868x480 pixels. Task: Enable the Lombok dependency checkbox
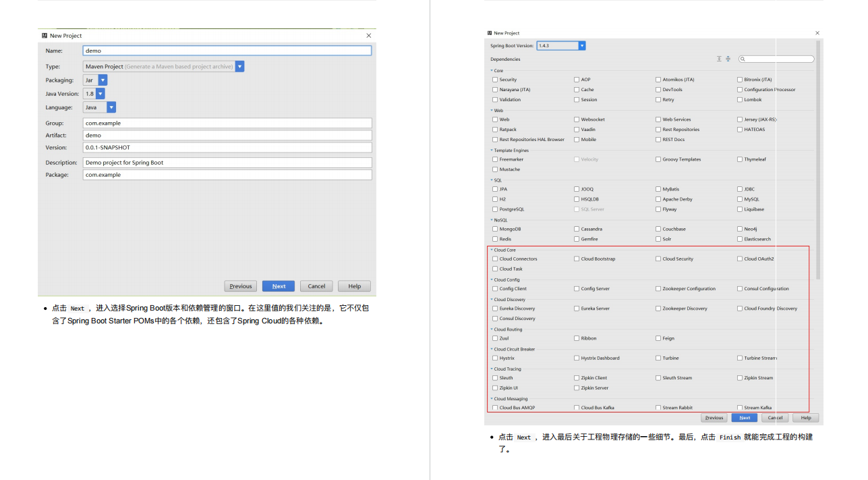(740, 99)
